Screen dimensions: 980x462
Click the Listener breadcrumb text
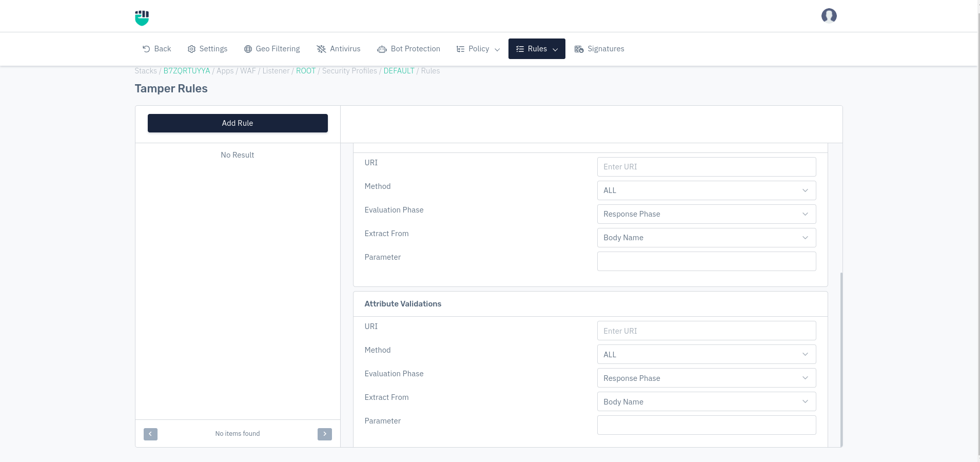coord(276,71)
